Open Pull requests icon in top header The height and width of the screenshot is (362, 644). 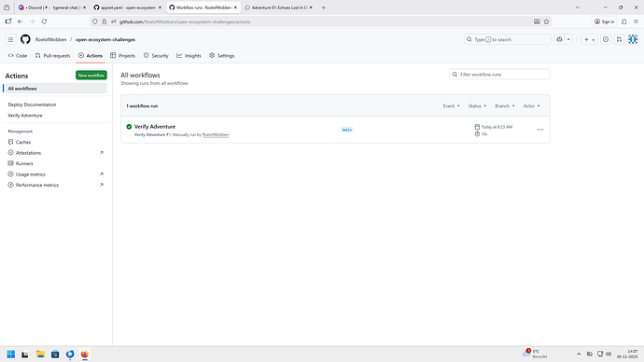tap(619, 39)
